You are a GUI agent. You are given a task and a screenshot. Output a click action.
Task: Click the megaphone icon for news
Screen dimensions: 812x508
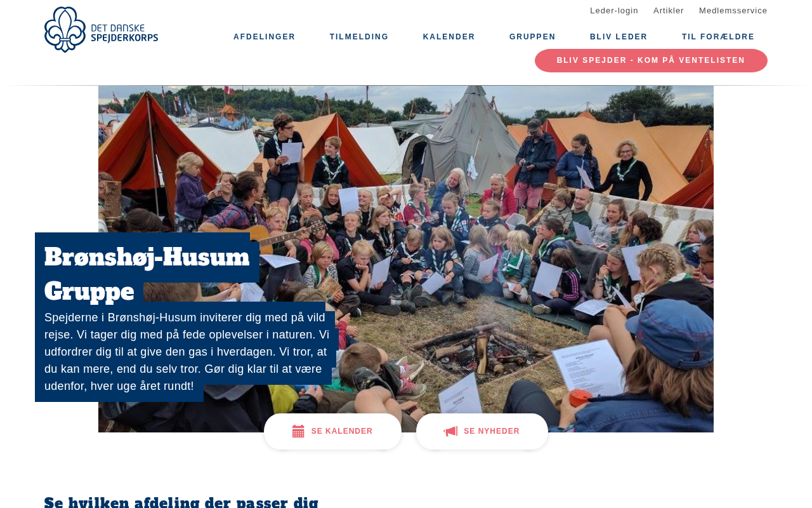[450, 431]
